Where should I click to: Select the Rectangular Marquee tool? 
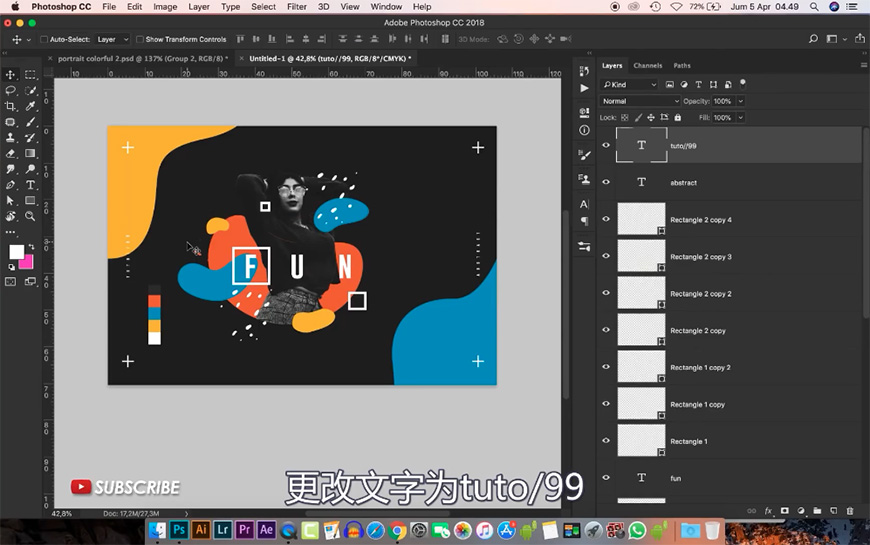coord(31,74)
